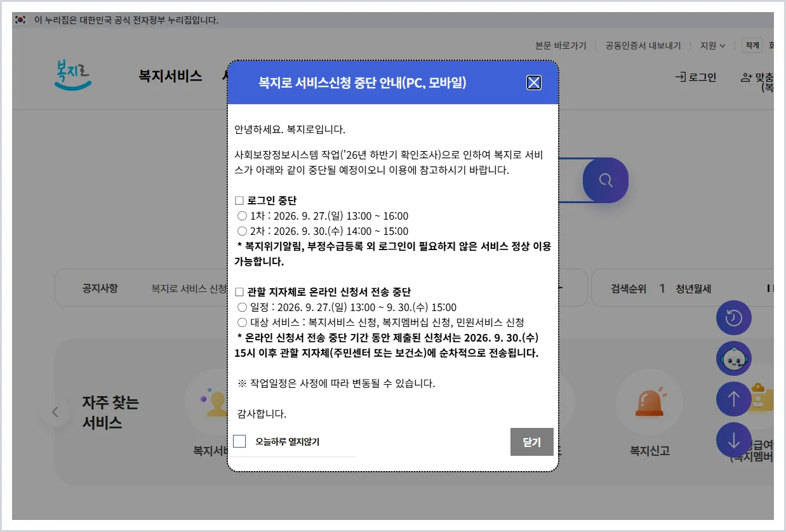786x532 pixels.
Task: Open the 복지로 logo home link
Action: tap(73, 76)
